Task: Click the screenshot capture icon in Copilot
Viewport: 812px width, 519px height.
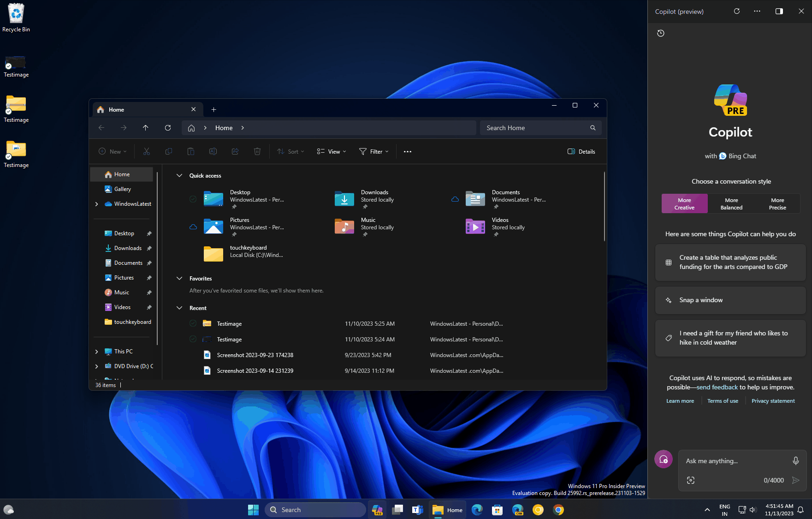Action: tap(691, 480)
